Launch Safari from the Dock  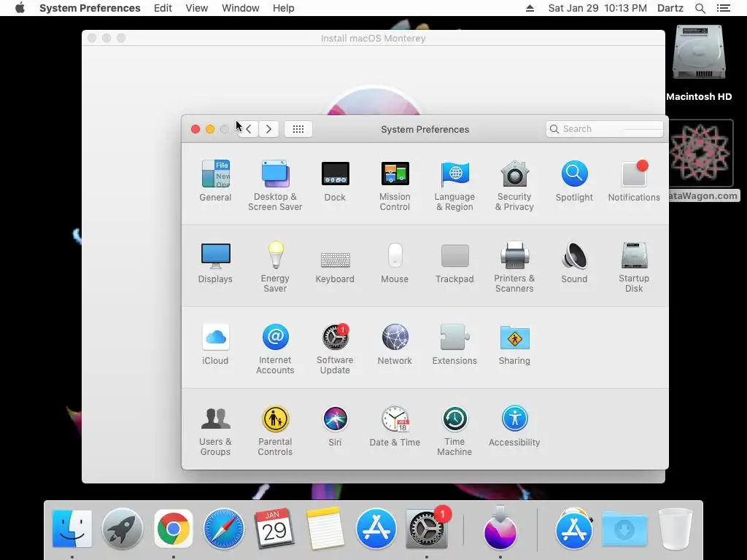(x=224, y=529)
